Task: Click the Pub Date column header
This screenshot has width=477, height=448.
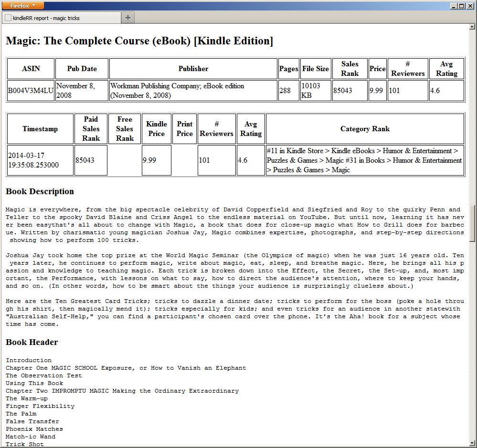Action: tap(82, 69)
